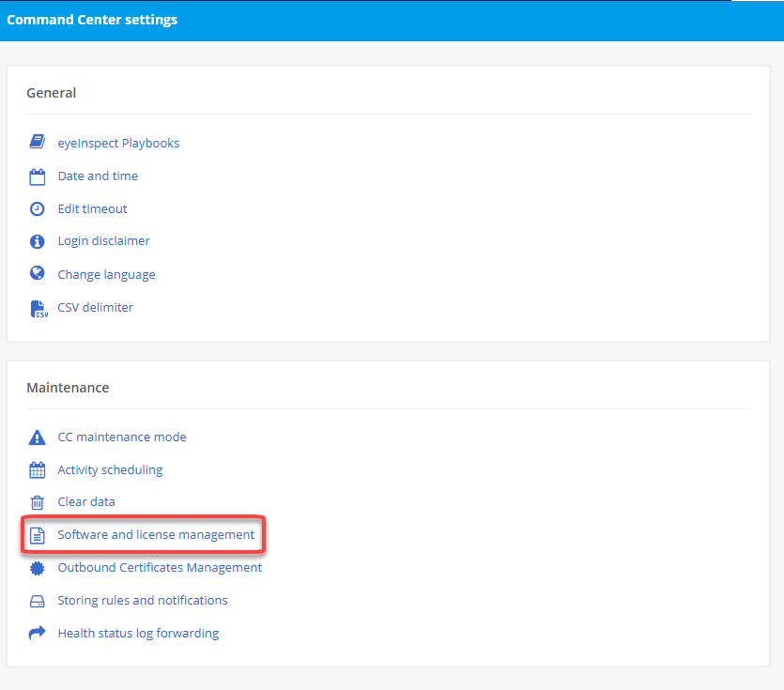This screenshot has height=690, width=784.
Task: Go to Login disclaimer settings
Action: pos(103,241)
